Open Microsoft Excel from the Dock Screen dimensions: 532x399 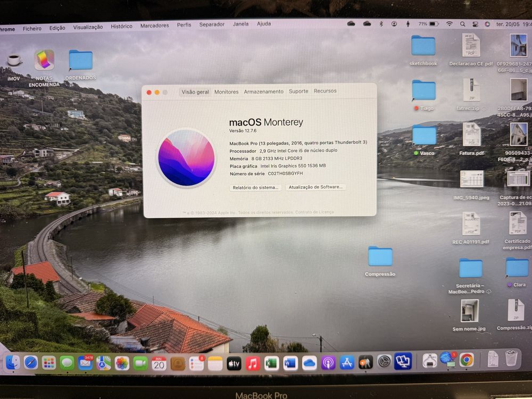pyautogui.click(x=271, y=363)
